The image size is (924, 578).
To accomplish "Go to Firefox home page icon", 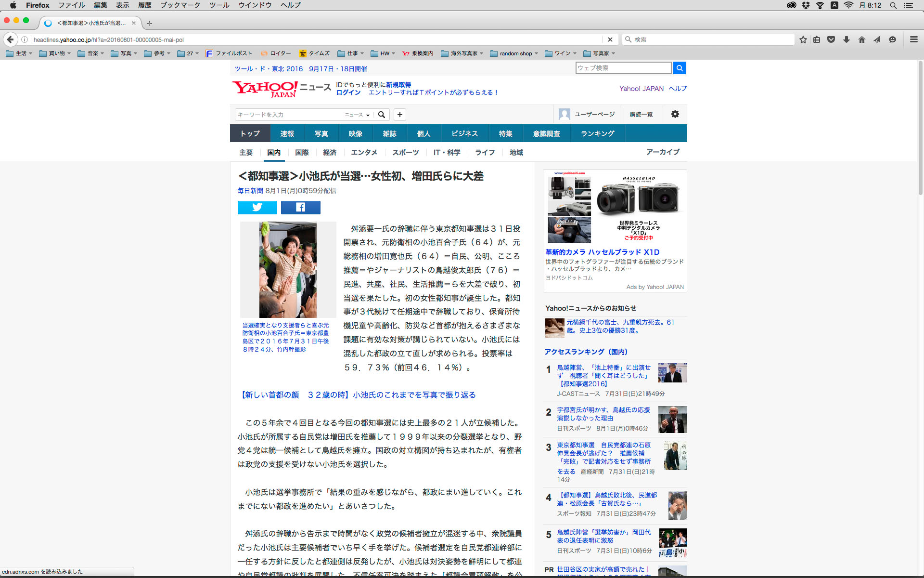I will point(861,39).
